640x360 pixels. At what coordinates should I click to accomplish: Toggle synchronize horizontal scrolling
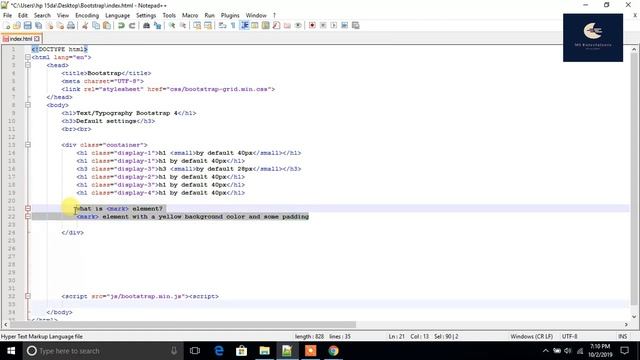208,25
